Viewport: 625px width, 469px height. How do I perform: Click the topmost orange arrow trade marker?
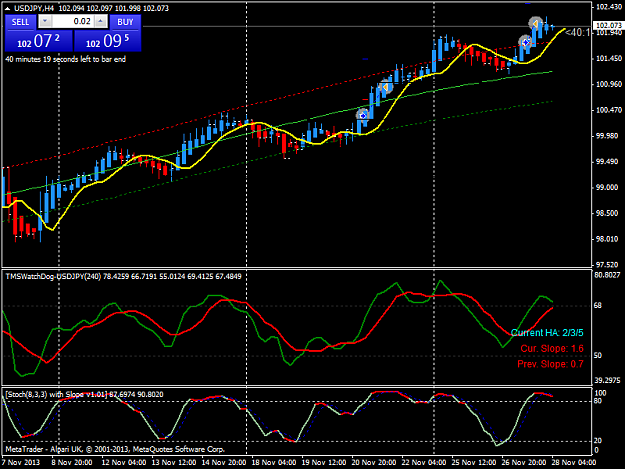[535, 24]
